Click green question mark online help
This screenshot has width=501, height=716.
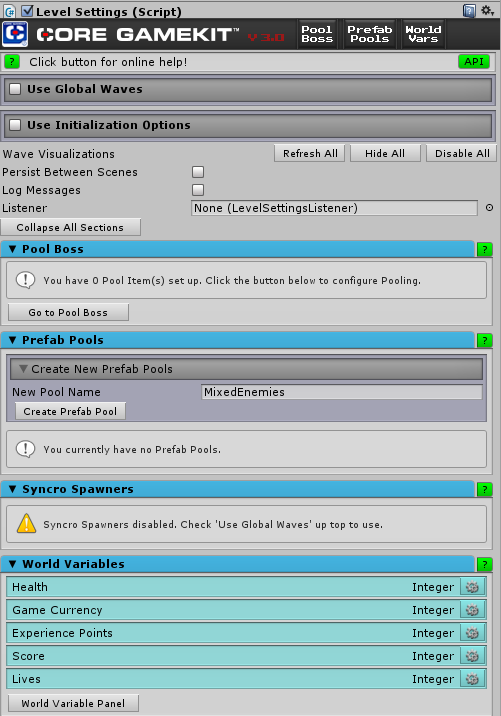(12, 62)
